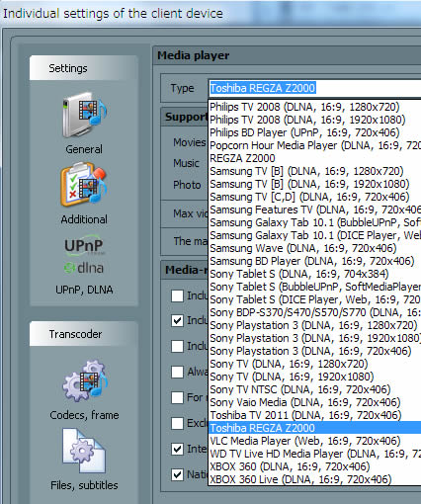Open the Codecs, frame transcoder icon
421x504 pixels.
point(85,381)
